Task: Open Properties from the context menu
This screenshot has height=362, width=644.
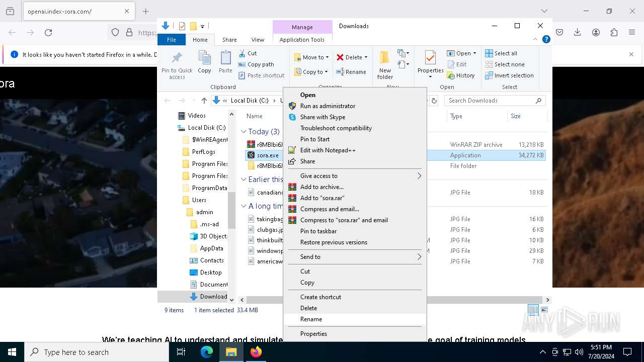Action: pyautogui.click(x=355, y=334)
